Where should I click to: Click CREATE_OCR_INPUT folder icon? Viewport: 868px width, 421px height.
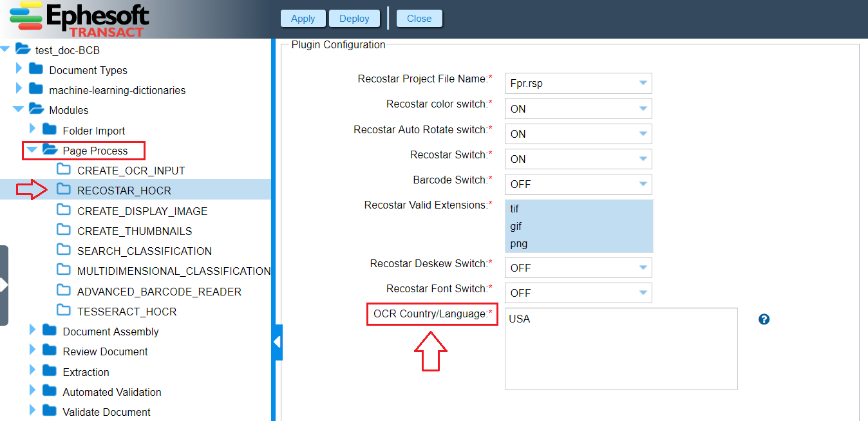(x=63, y=170)
